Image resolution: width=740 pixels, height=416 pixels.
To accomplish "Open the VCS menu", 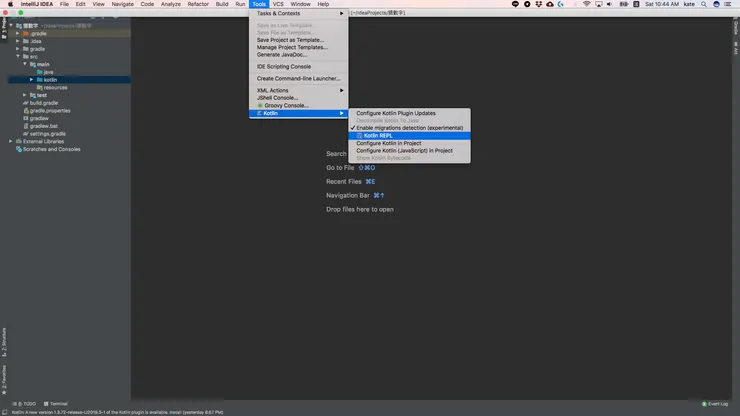I will click(x=278, y=4).
